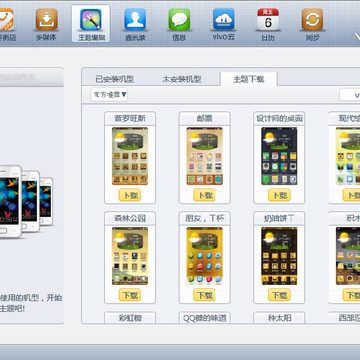360x360 pixels.
Task: Open the 通讯录 contacts icon
Action: tap(135, 24)
